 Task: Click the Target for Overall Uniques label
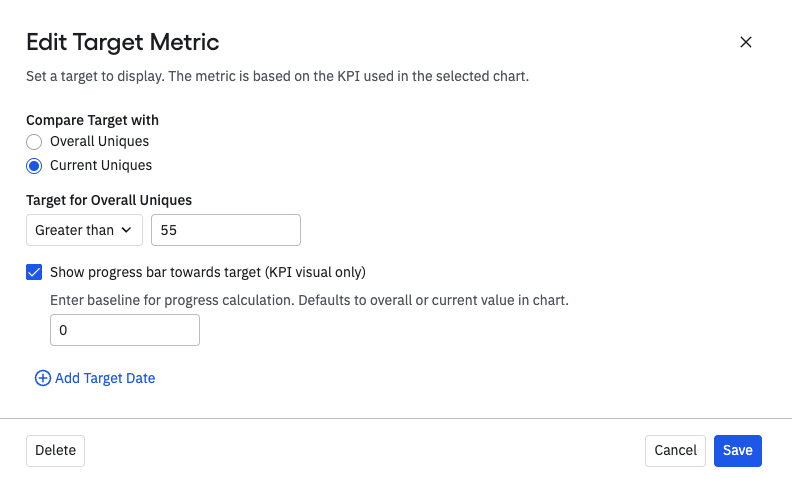[109, 200]
